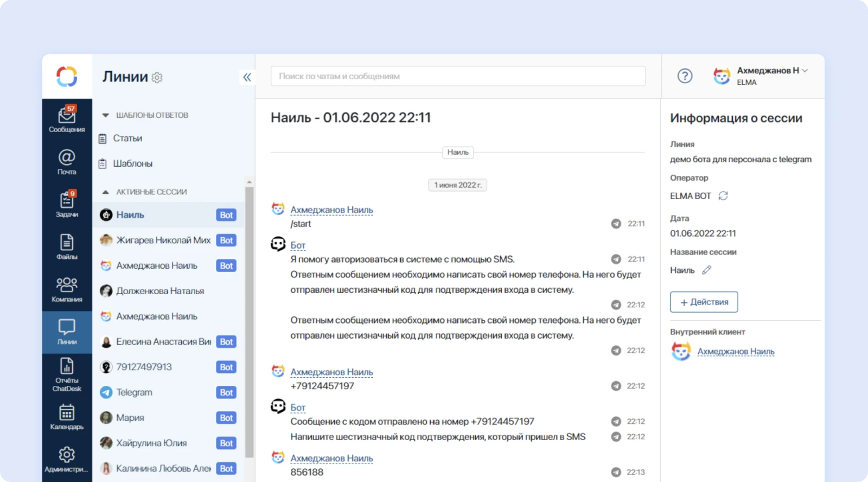Click the chat search input field
The height and width of the screenshot is (482, 868).
(x=458, y=77)
